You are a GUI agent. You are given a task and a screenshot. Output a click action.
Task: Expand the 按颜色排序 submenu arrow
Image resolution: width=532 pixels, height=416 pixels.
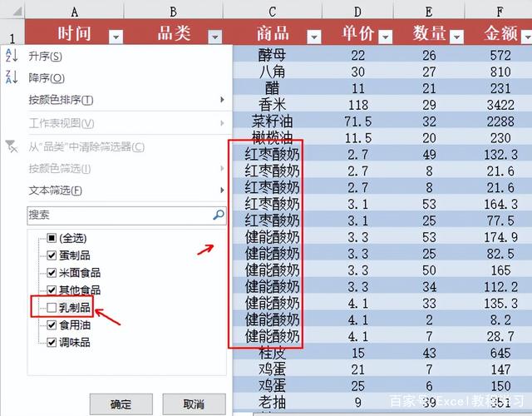click(222, 100)
